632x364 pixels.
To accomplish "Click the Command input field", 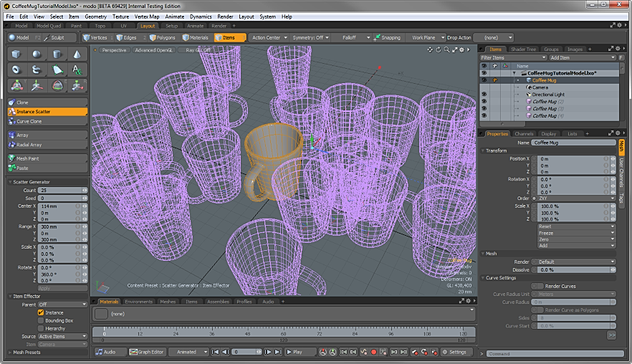I will click(x=555, y=353).
